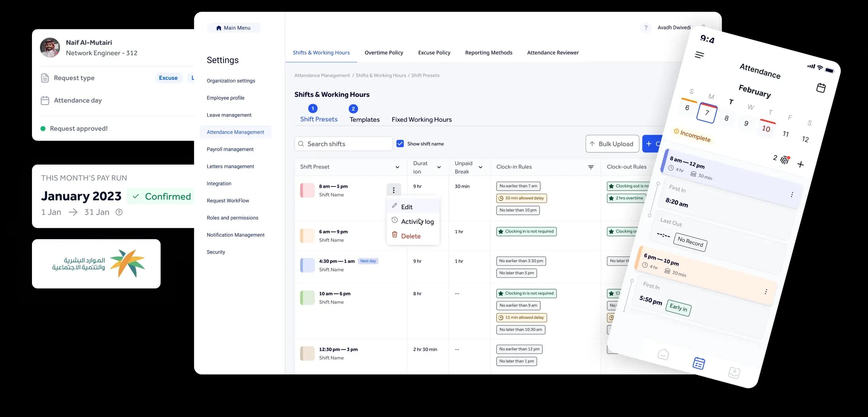
Task: Click the Bulk Upload button
Action: tap(612, 144)
